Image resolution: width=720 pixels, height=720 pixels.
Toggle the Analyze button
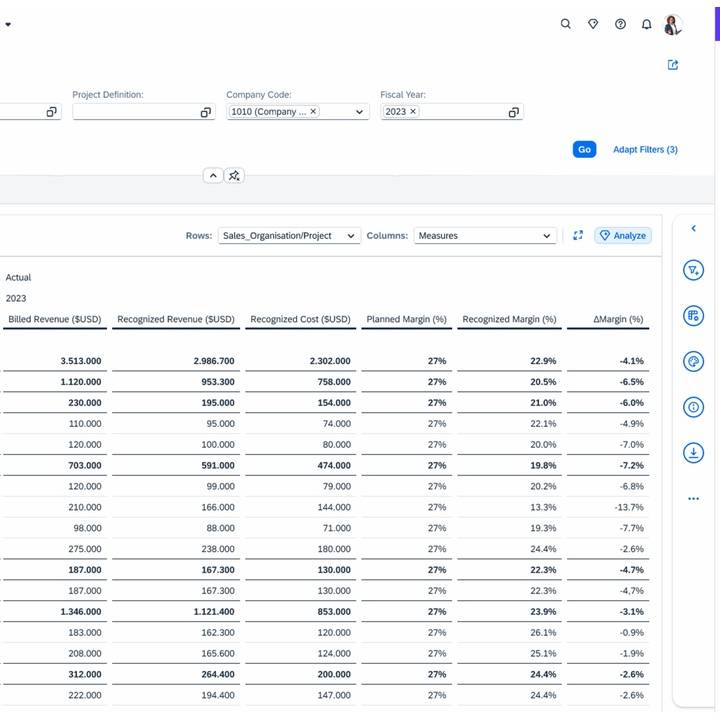623,236
